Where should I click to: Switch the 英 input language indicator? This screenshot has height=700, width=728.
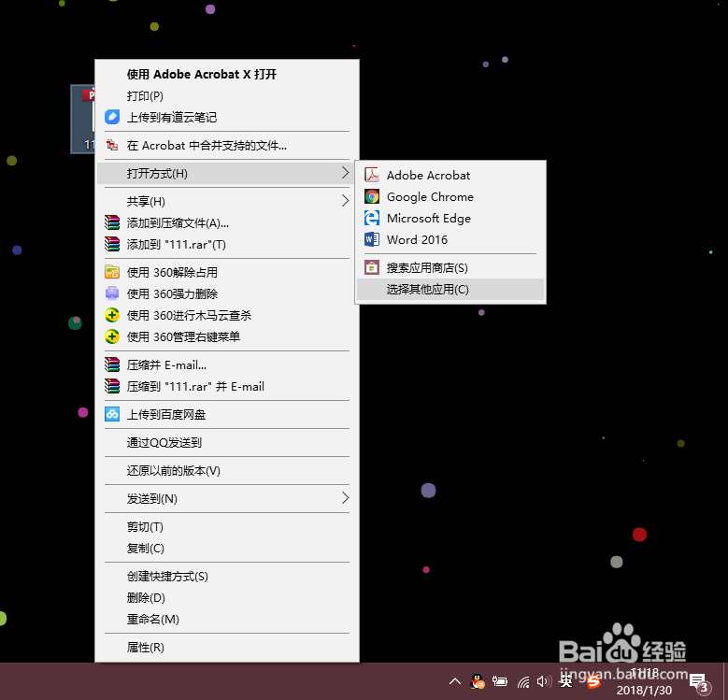pos(566,681)
